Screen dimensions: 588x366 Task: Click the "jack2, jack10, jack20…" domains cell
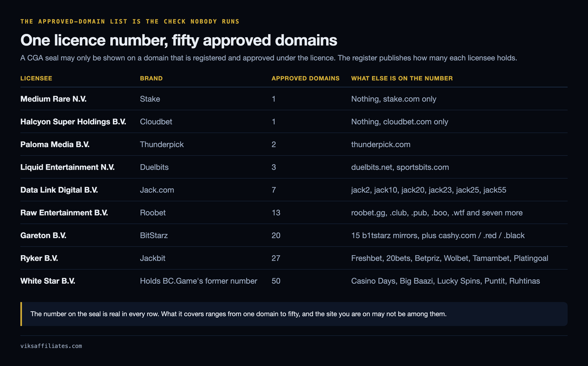click(429, 190)
